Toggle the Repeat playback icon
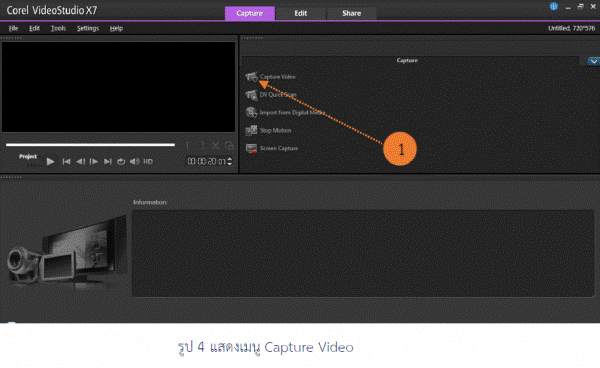Screen dimensions: 600x368 coord(121,161)
